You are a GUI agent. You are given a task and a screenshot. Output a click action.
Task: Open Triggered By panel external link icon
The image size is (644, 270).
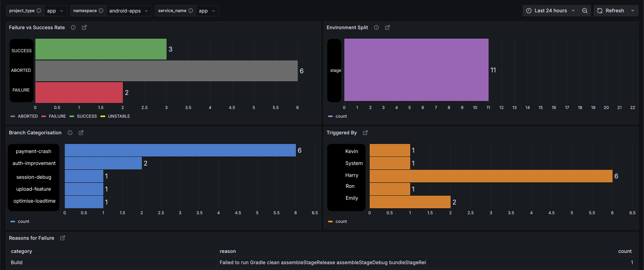365,133
